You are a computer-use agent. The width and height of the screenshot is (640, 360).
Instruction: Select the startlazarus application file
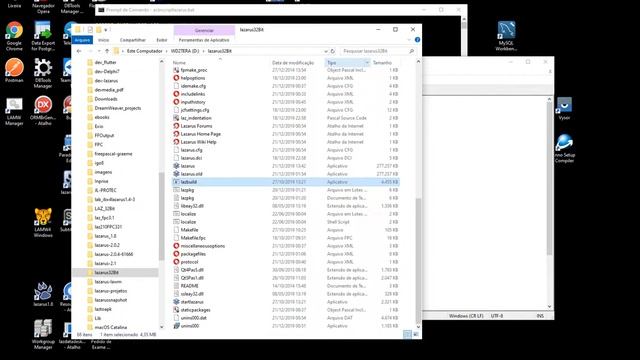192,302
